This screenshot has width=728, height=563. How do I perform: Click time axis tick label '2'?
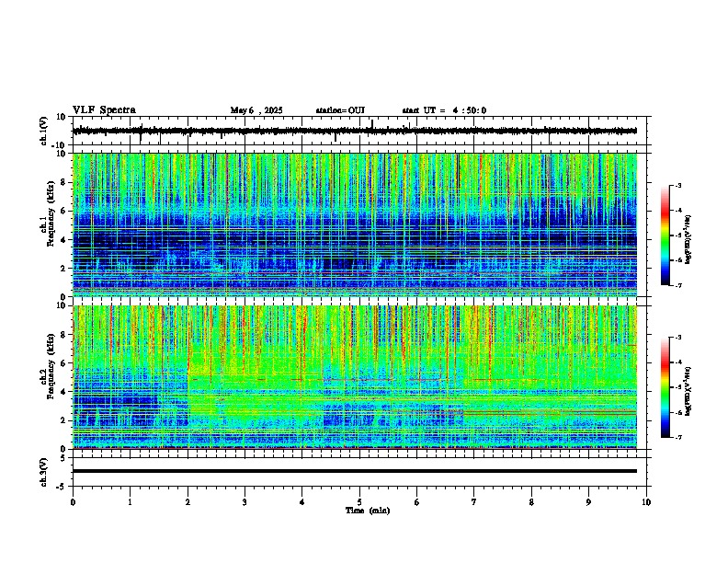click(x=188, y=502)
